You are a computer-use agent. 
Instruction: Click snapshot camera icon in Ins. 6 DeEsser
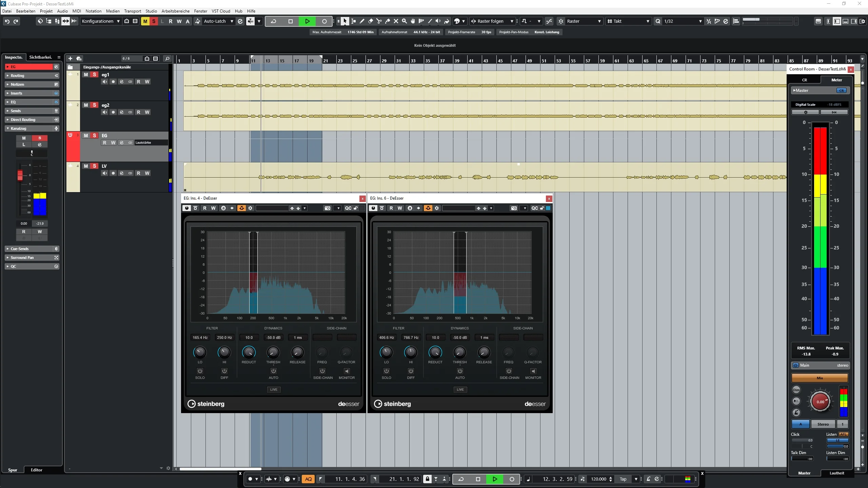(514, 208)
